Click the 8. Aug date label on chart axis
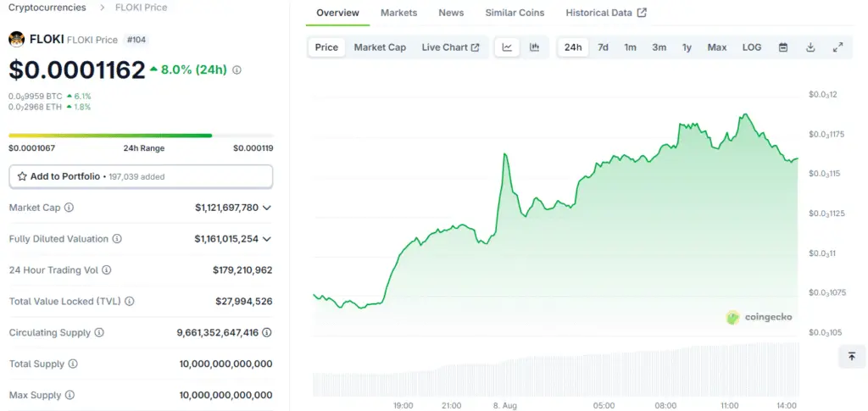 click(504, 405)
